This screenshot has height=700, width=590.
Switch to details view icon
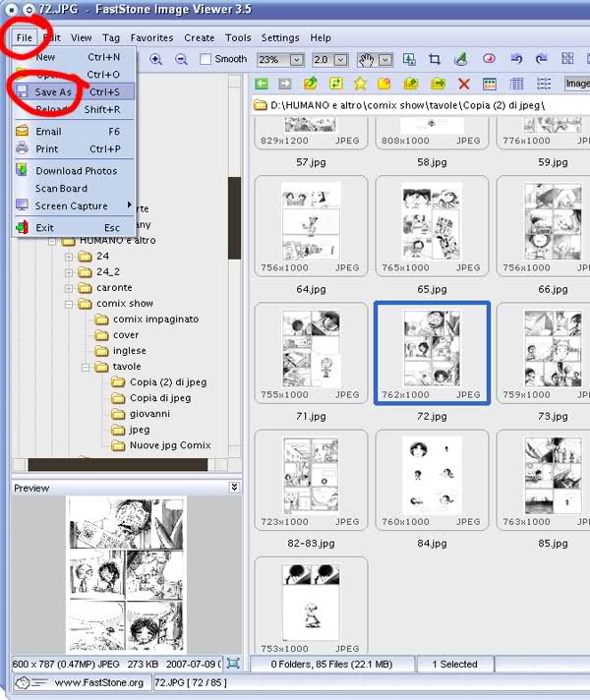coord(517,84)
